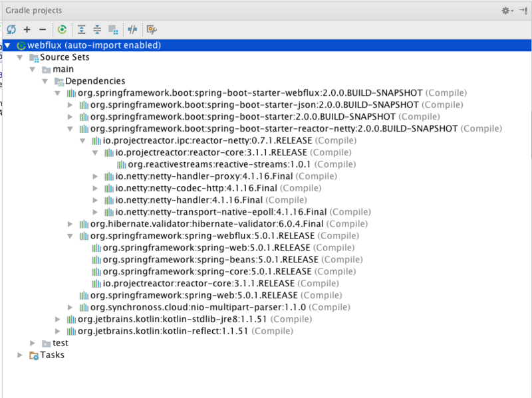This screenshot has height=398, width=532.
Task: Select the reactive-streams:1.0.1 dependency
Action: 176,164
